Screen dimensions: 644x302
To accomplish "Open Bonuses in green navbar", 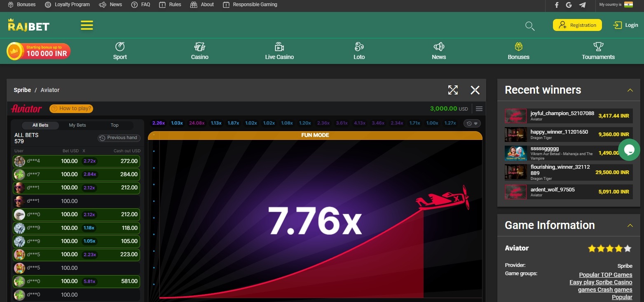I will tap(519, 51).
